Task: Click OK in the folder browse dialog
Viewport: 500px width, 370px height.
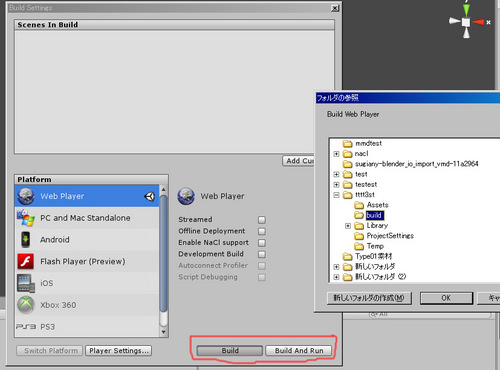Action: [x=446, y=298]
